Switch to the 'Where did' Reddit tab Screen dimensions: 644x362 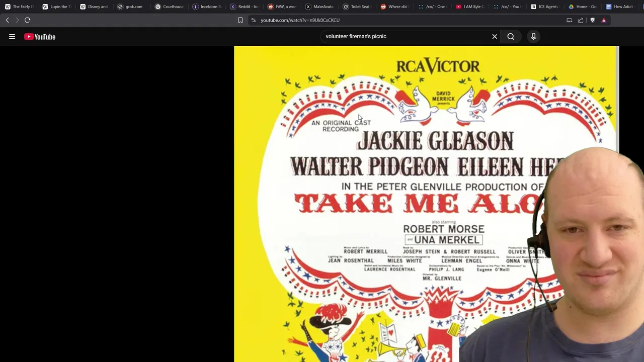395,7
